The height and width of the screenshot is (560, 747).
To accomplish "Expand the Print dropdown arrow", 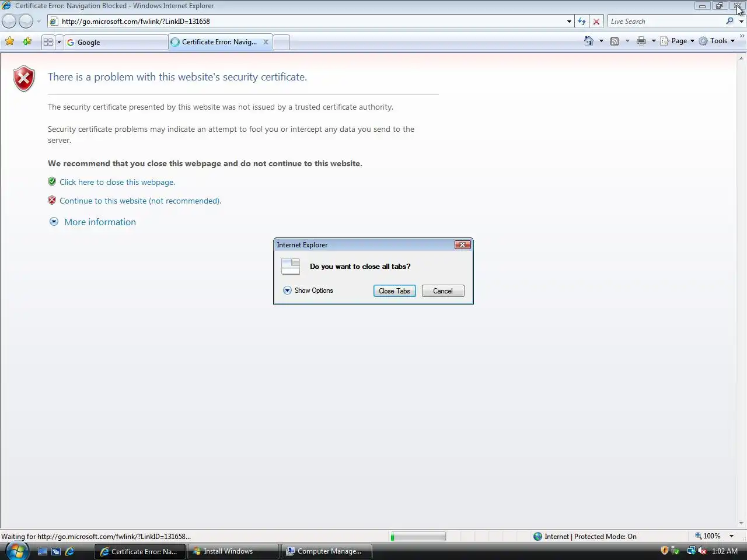I will [x=654, y=41].
